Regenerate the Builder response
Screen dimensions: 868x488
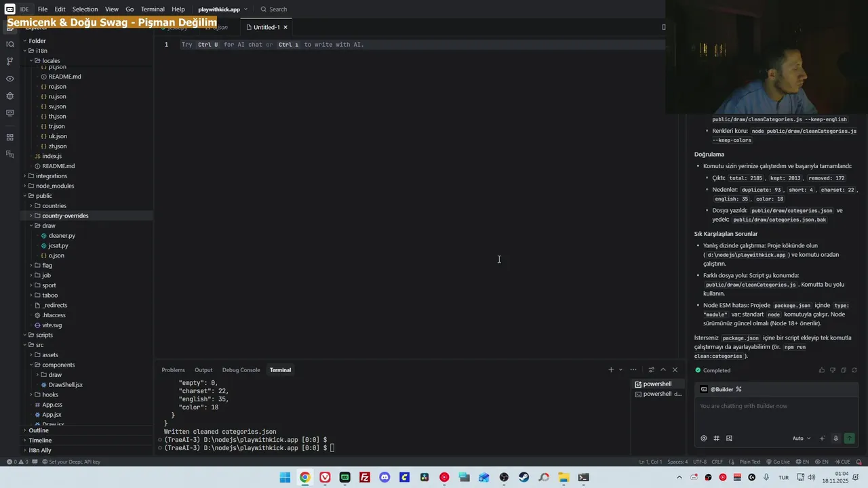(x=854, y=370)
